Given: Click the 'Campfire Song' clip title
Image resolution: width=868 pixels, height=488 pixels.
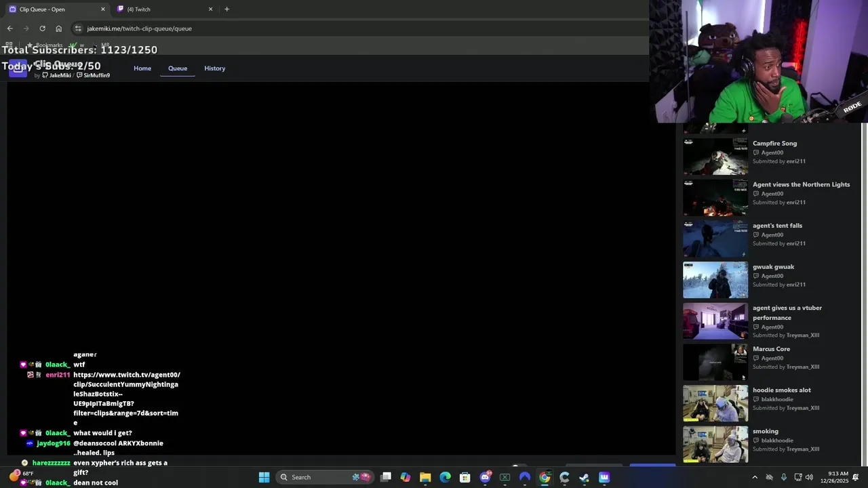Looking at the screenshot, I should tap(774, 144).
